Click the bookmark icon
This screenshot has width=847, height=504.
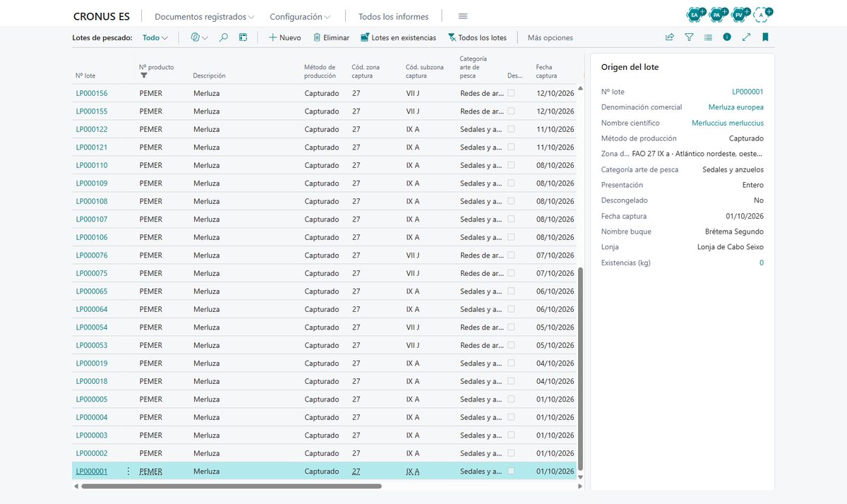pyautogui.click(x=765, y=37)
